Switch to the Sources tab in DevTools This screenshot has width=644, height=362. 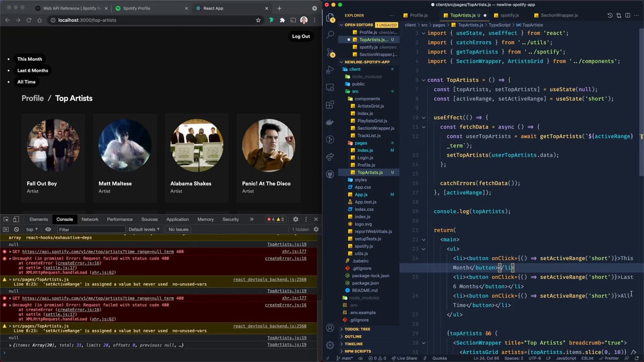pyautogui.click(x=149, y=219)
